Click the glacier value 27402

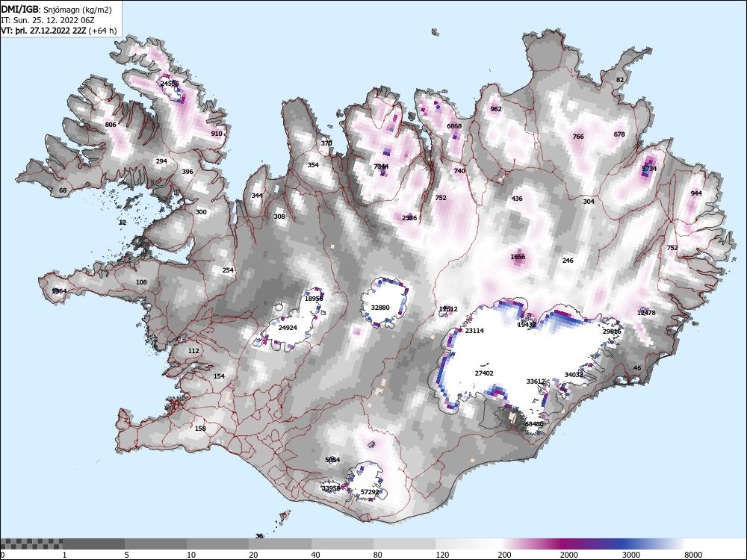484,373
